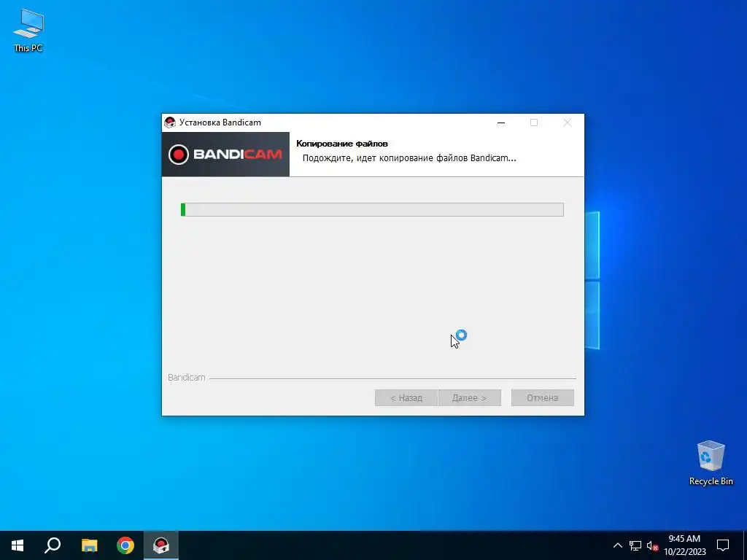Screen dimensions: 747x560
Task: Click the Отмена button
Action: (542, 397)
